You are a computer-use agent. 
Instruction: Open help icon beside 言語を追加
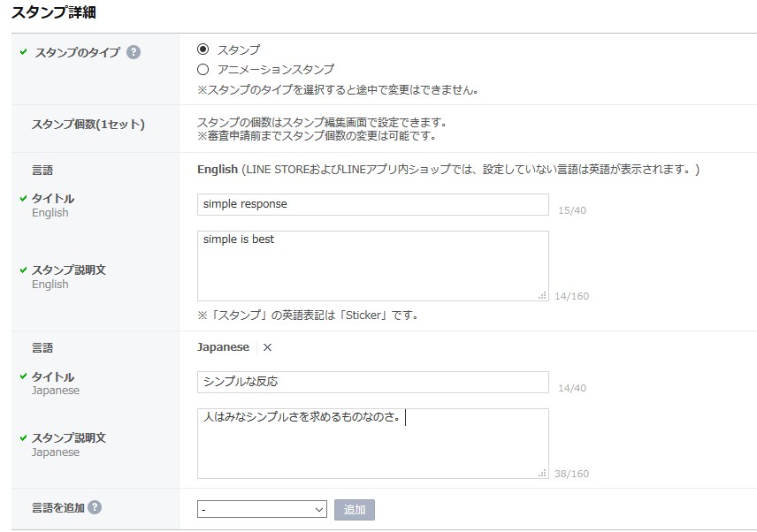pos(96,507)
